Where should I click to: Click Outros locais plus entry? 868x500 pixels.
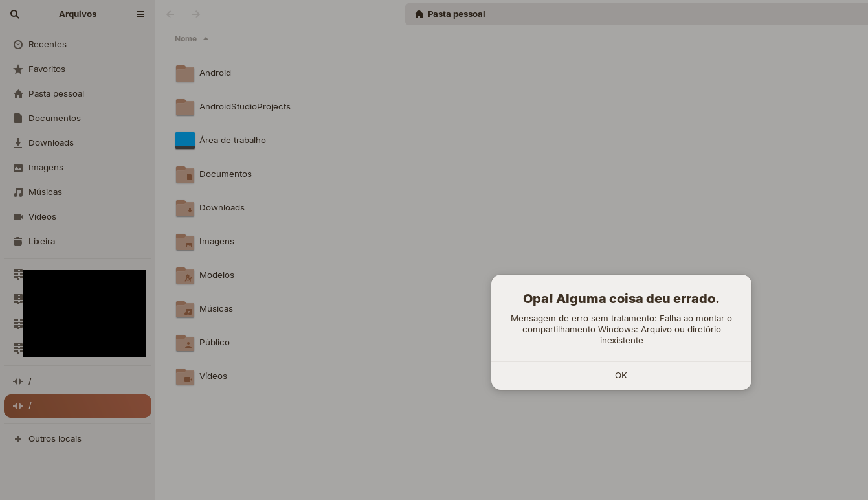tap(54, 439)
